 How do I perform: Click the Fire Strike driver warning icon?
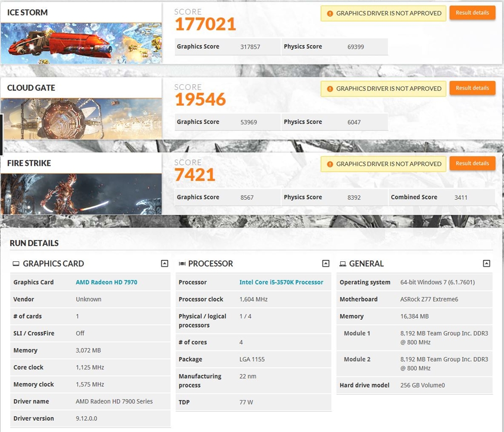click(x=330, y=164)
